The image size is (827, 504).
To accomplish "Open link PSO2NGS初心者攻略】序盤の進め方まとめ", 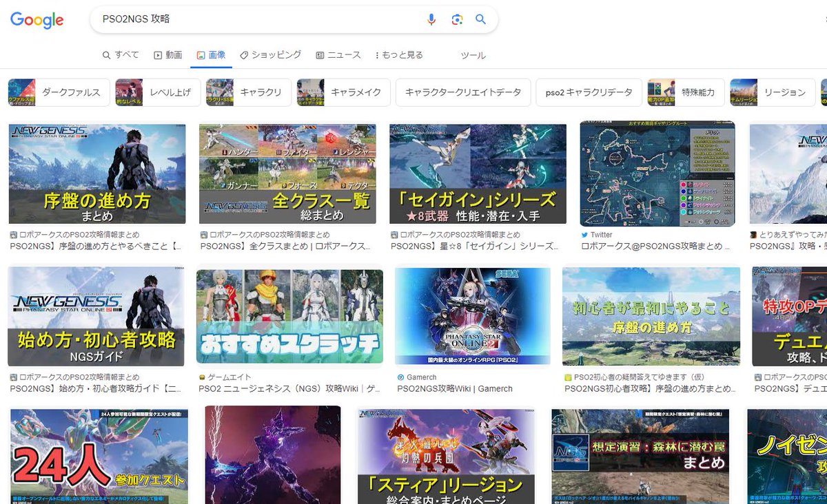I will [x=651, y=388].
